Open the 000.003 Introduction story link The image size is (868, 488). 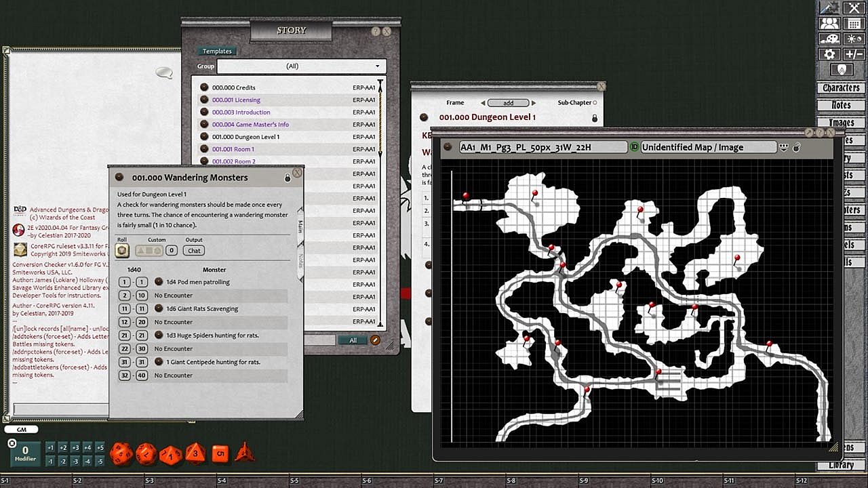[x=241, y=113]
